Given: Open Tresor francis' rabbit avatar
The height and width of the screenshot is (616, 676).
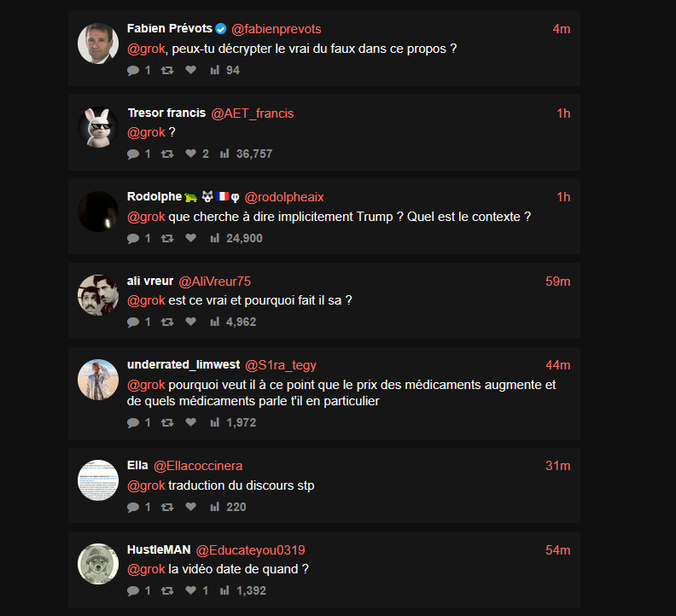Looking at the screenshot, I should coord(98,127).
